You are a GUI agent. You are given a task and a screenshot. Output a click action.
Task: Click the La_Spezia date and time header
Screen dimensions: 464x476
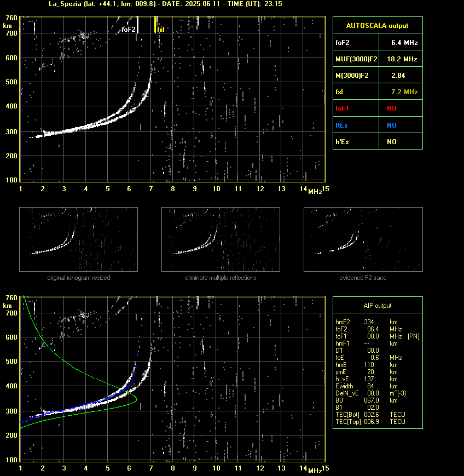tap(165, 4)
